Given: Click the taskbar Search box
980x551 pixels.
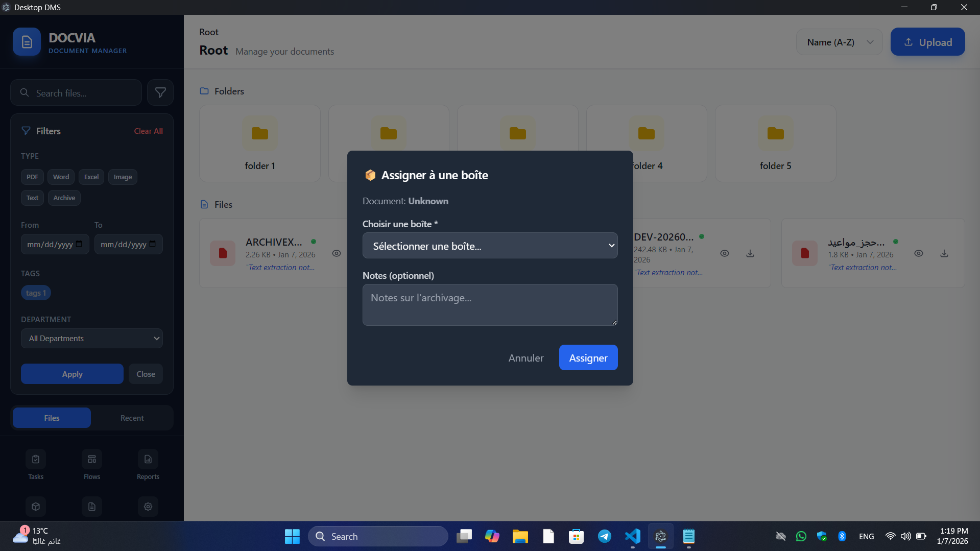Looking at the screenshot, I should [x=378, y=536].
